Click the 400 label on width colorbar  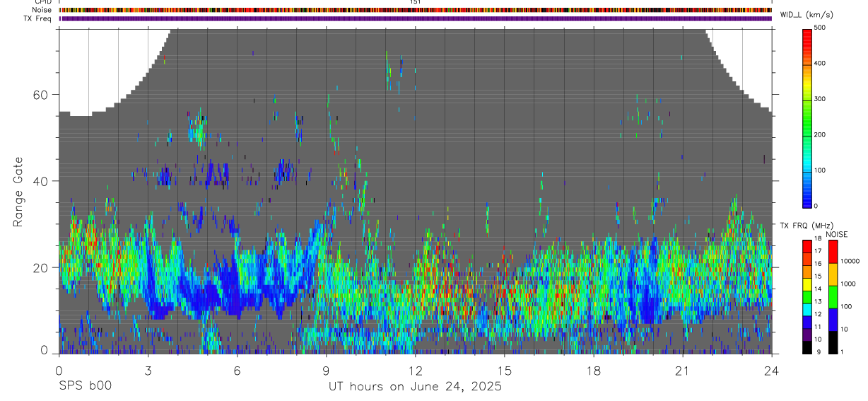coord(820,63)
